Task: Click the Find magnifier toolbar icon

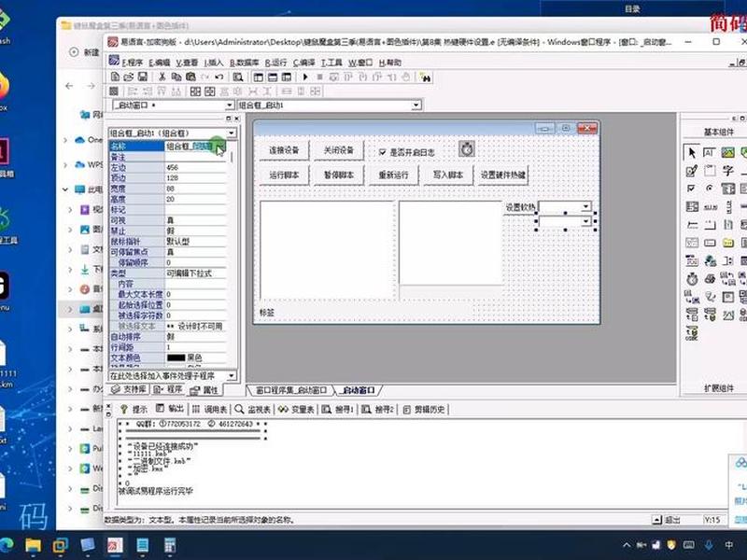Action: point(238,77)
